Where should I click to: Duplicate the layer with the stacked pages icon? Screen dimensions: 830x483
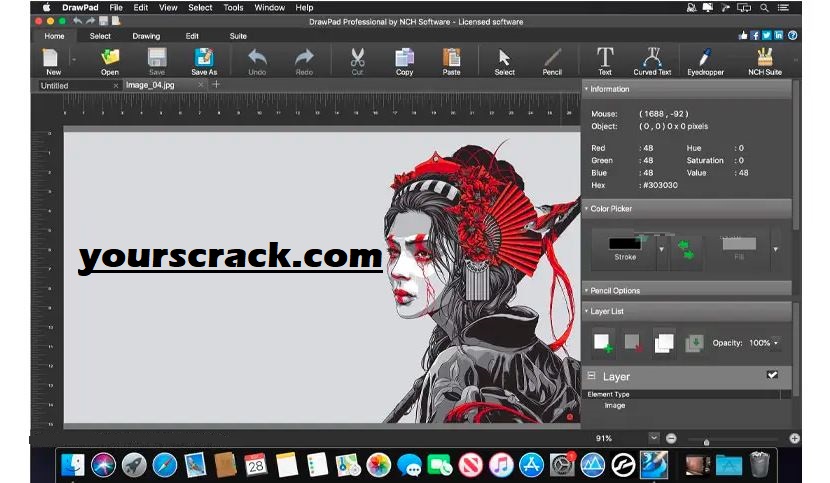pyautogui.click(x=664, y=343)
